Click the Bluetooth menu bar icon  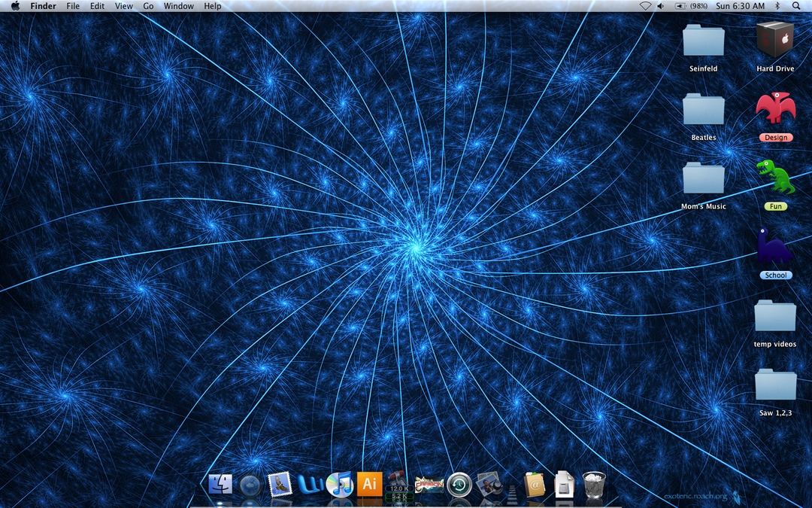[777, 6]
